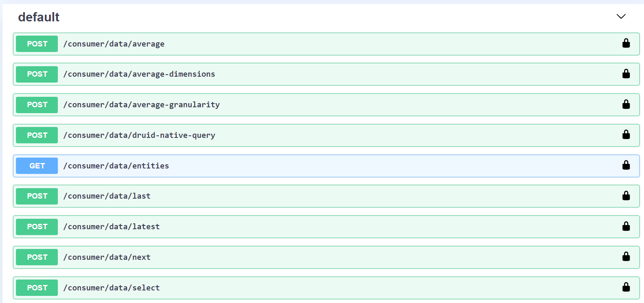Click POST badge on average-granularity endpoint

point(37,105)
